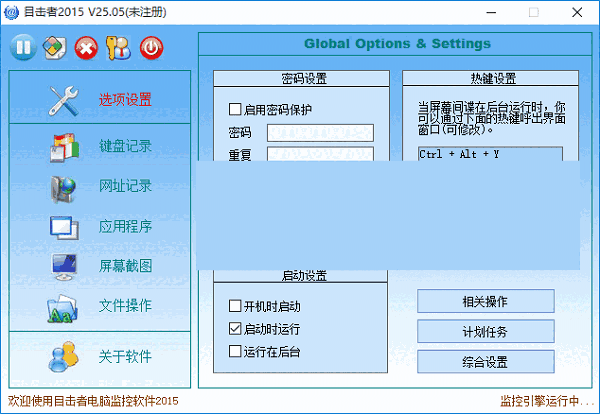The height and width of the screenshot is (414, 600).
Task: Click the 热键设置 group header
Action: [x=490, y=78]
